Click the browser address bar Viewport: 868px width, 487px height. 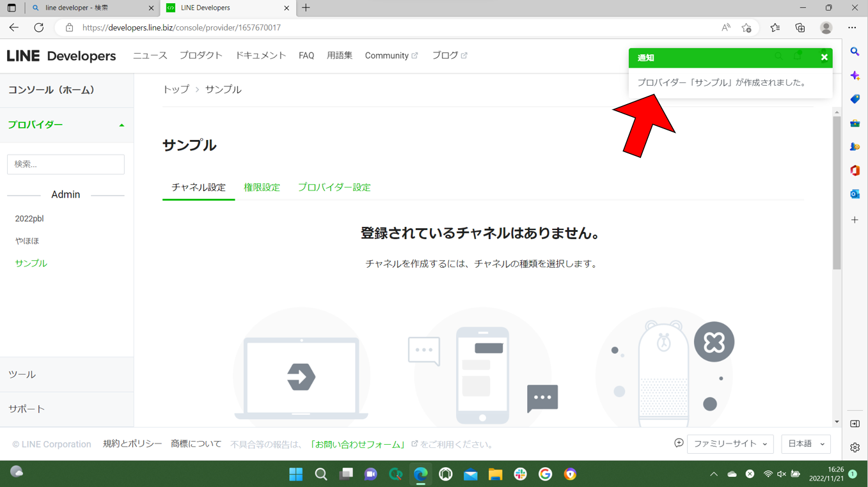(x=397, y=27)
